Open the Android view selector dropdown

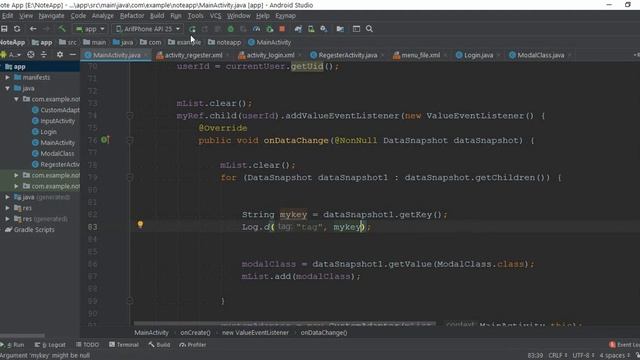click(x=12, y=55)
